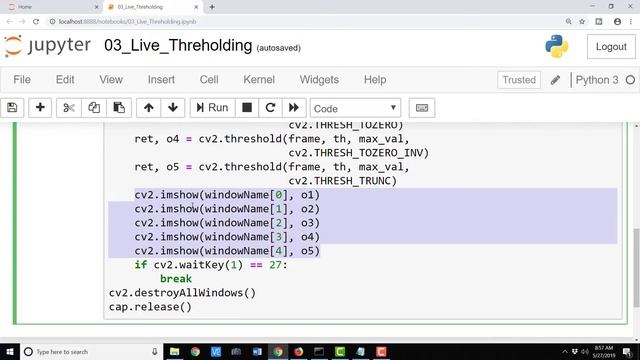The width and height of the screenshot is (640, 360).
Task: Insert a cell below with the plus icon
Action: click(40, 108)
